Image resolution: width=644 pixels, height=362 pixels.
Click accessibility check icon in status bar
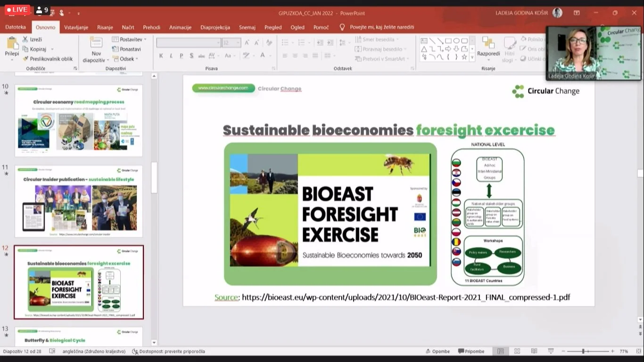[135, 351]
